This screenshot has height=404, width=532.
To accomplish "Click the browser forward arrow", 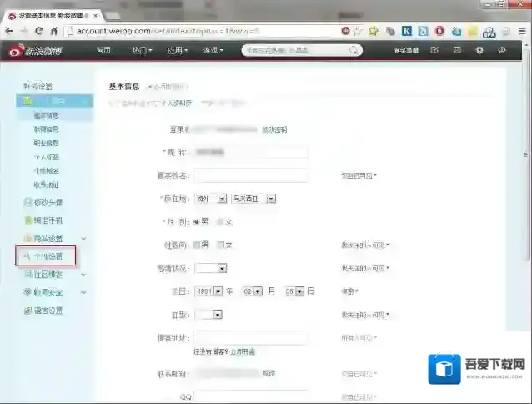I will tap(24, 31).
